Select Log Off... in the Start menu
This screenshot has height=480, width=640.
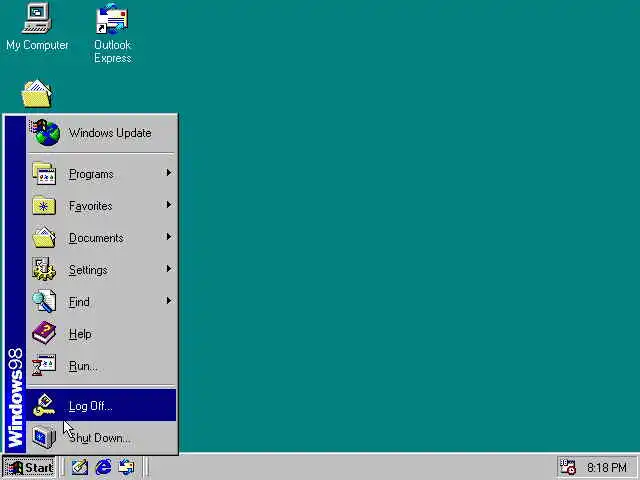click(102, 405)
